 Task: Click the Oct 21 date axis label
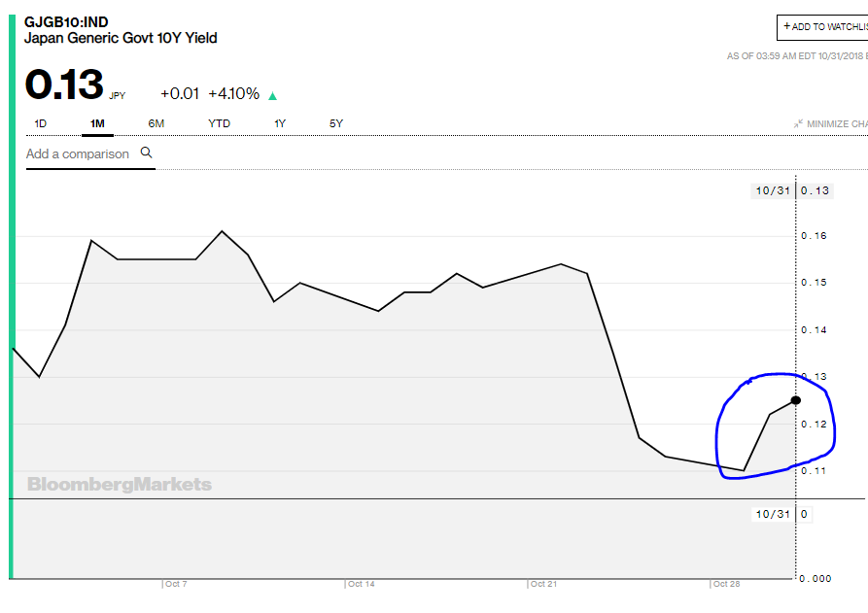point(543,584)
